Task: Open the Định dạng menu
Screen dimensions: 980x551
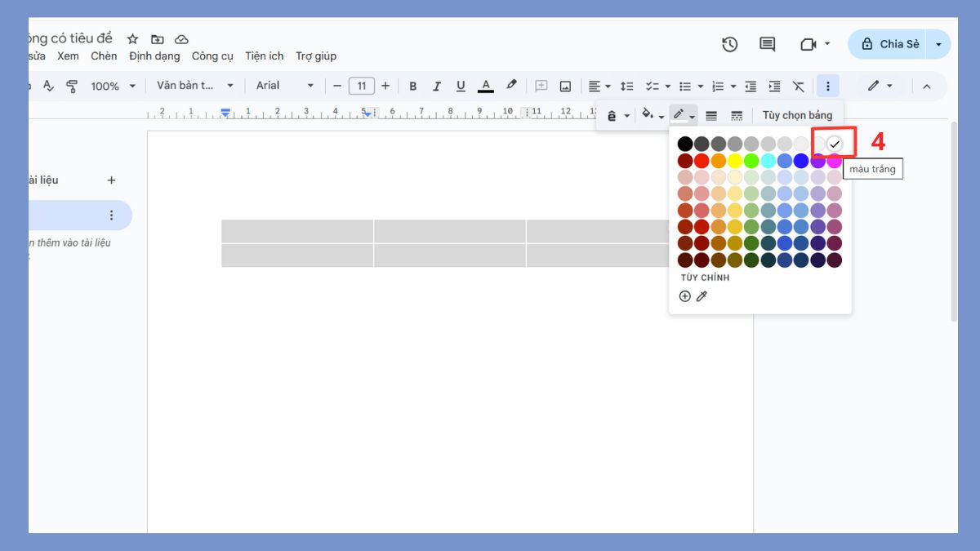Action: pyautogui.click(x=154, y=56)
